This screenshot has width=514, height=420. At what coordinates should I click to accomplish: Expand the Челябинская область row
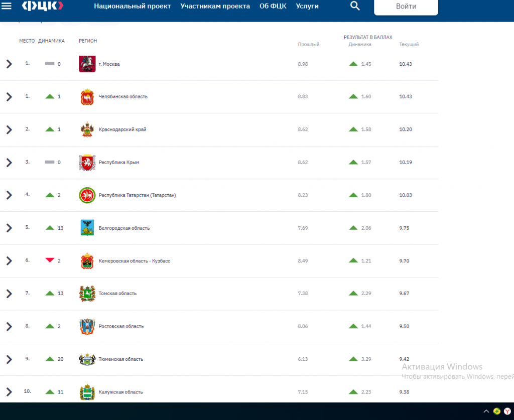9,97
